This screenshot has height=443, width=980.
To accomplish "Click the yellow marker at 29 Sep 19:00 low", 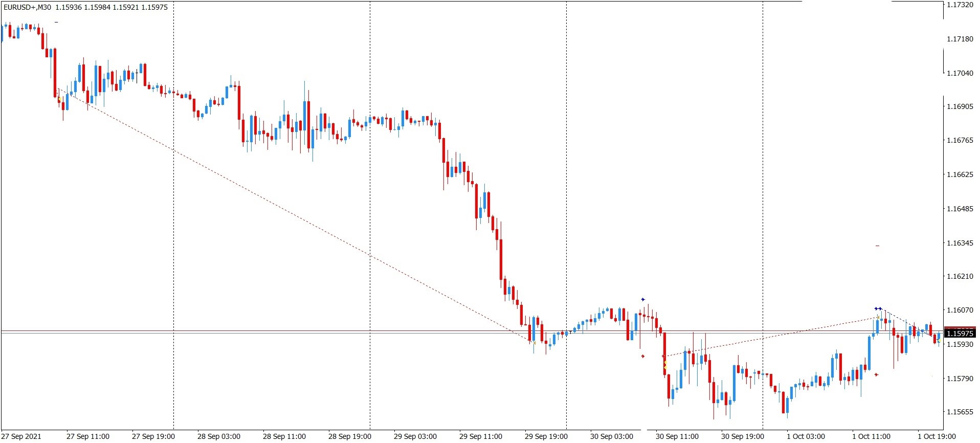I will 533,342.
